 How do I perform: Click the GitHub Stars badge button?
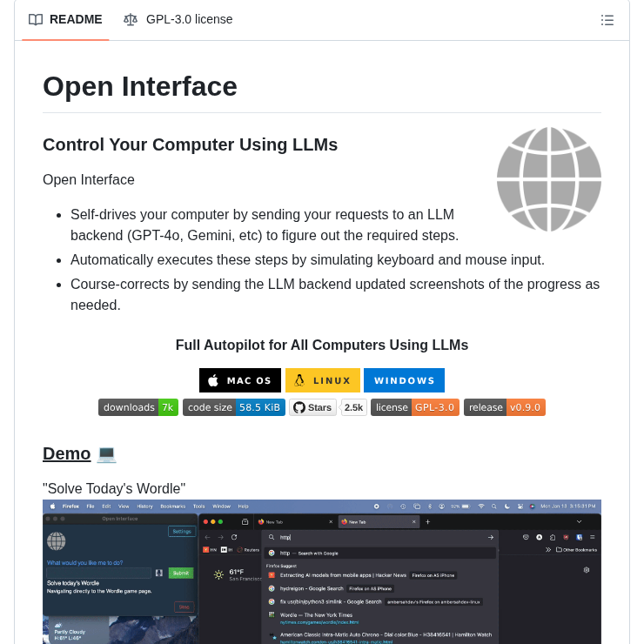[312, 407]
